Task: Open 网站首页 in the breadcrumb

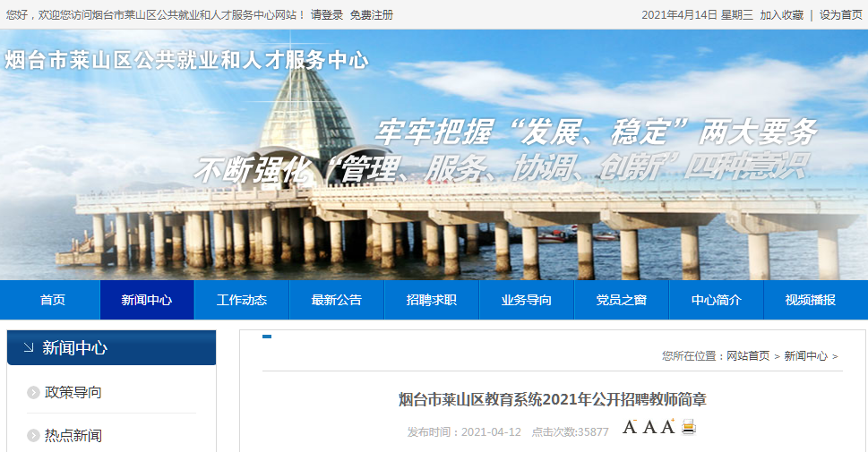Action: pyautogui.click(x=748, y=355)
